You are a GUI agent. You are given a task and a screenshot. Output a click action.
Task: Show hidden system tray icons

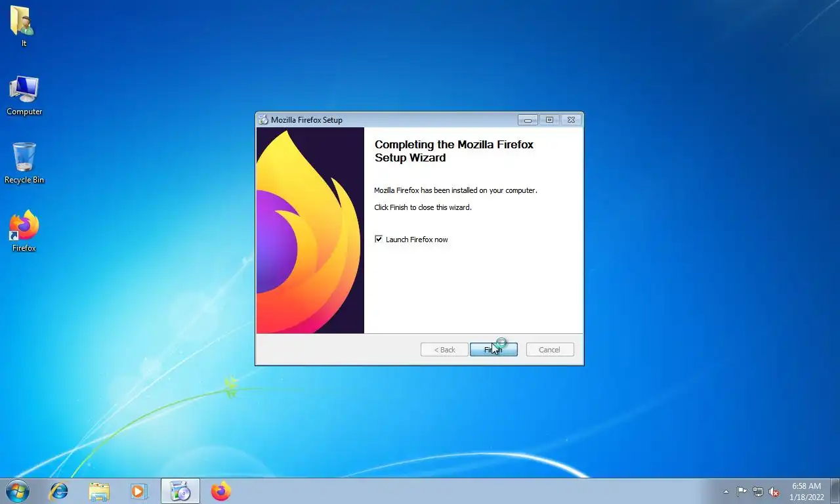pyautogui.click(x=726, y=492)
